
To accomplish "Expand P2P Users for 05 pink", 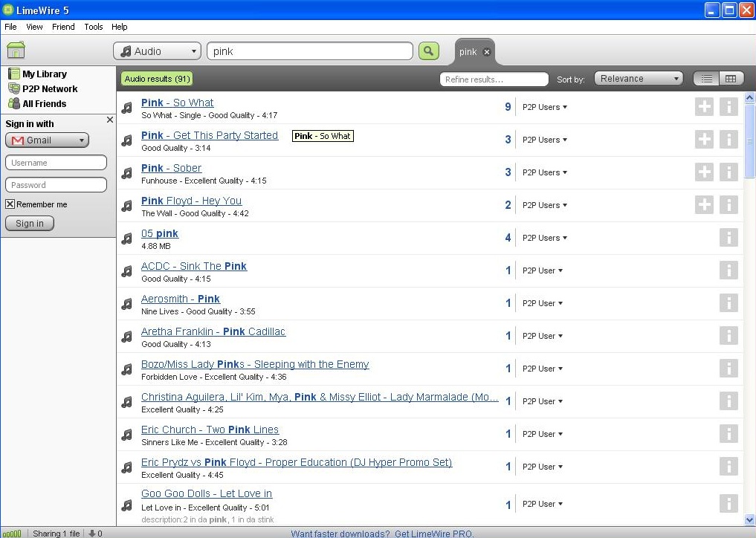I will 545,238.
